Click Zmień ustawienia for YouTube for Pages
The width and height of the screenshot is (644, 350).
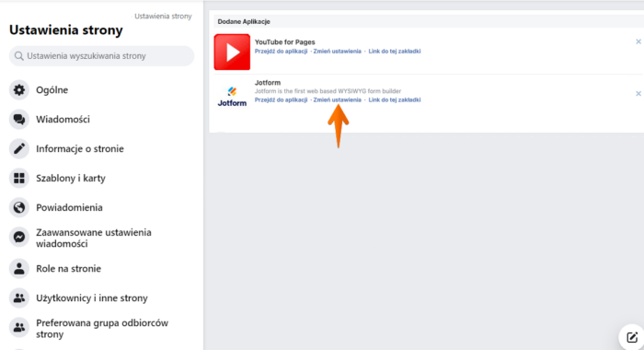point(338,51)
